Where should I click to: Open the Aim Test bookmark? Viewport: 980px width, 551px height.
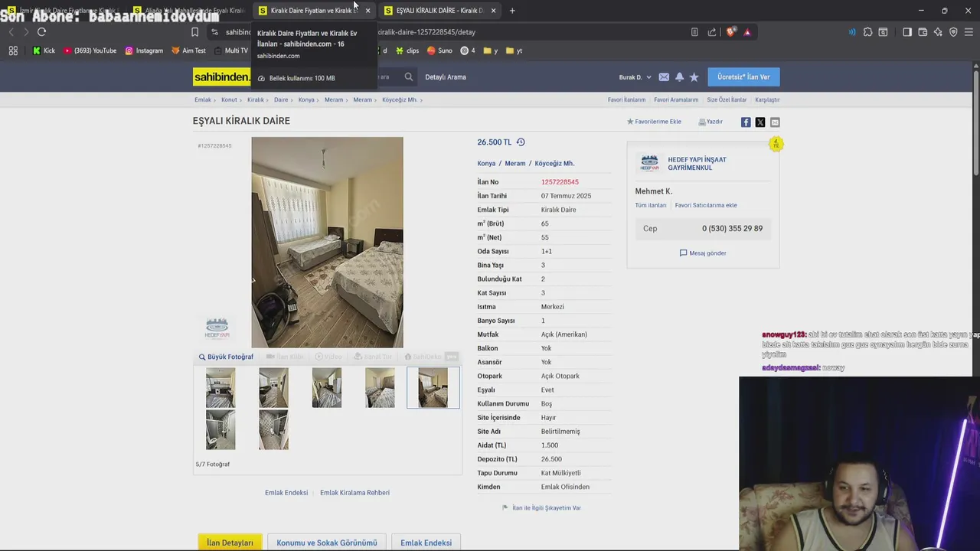188,51
